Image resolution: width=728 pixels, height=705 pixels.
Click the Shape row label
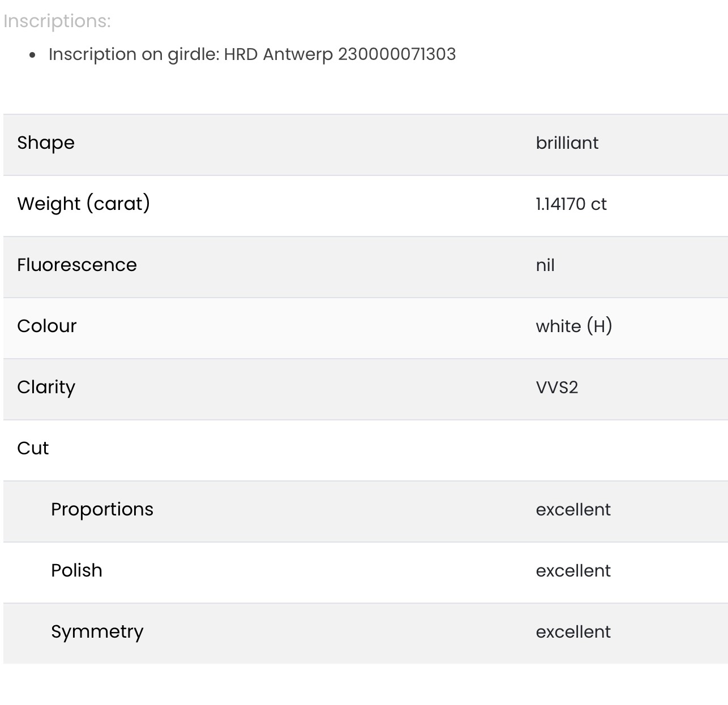tap(46, 143)
